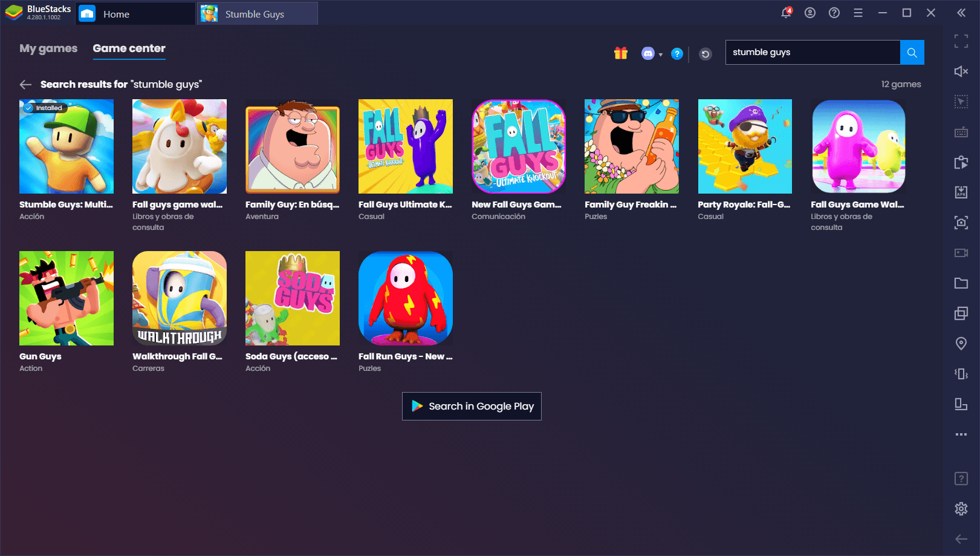
Task: Rotate the screen icon
Action: [x=961, y=404]
